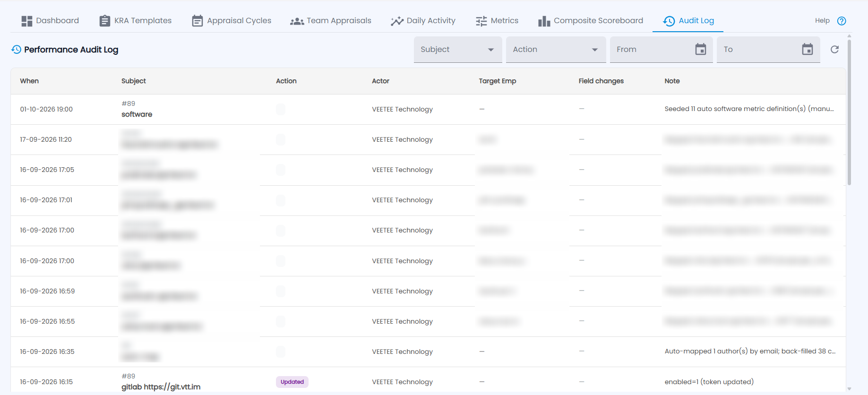Click the Composite Scoreboard bar chart icon
This screenshot has width=868, height=395.
544,21
